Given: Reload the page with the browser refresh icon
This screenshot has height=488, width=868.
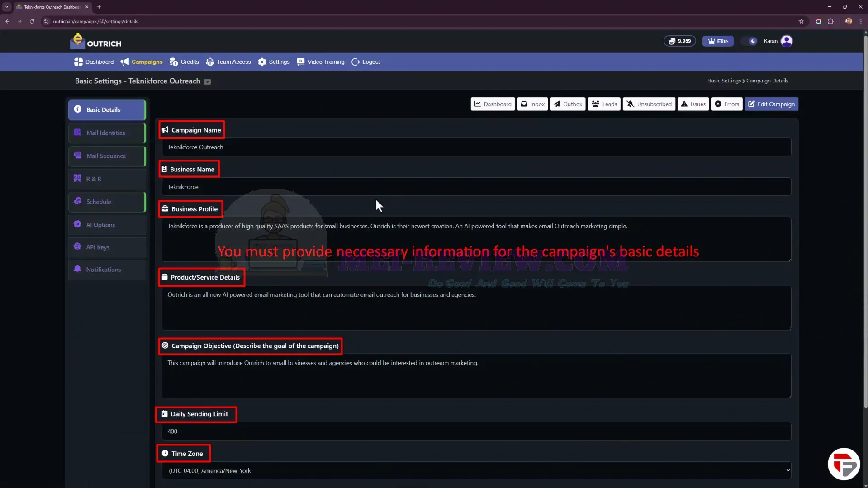Looking at the screenshot, I should click(x=32, y=21).
